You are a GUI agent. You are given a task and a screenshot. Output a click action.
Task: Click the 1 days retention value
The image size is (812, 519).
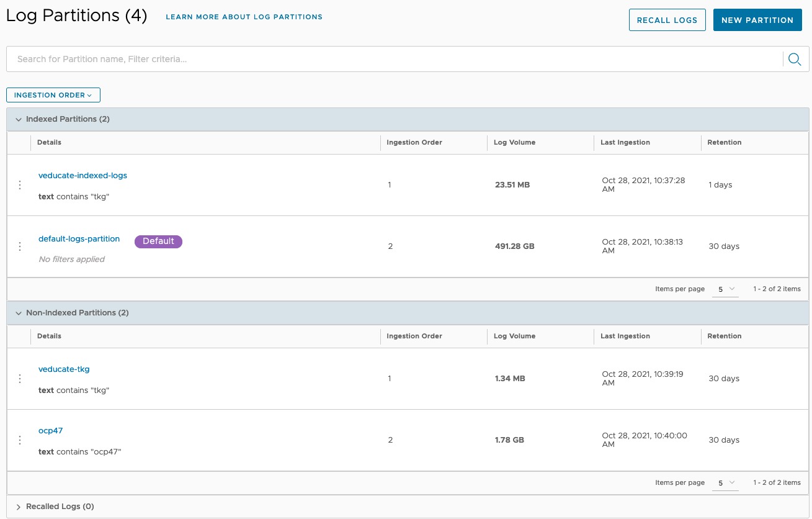tap(720, 185)
